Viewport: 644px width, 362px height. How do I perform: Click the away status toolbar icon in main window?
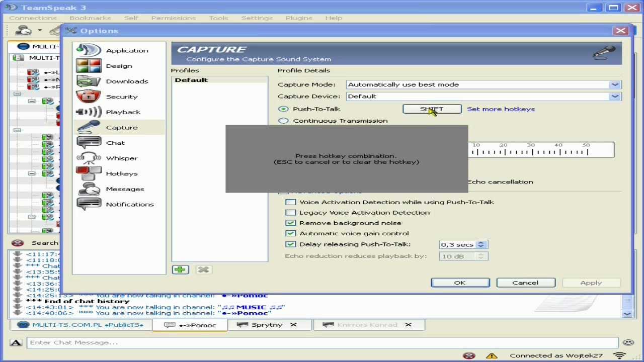(x=23, y=31)
